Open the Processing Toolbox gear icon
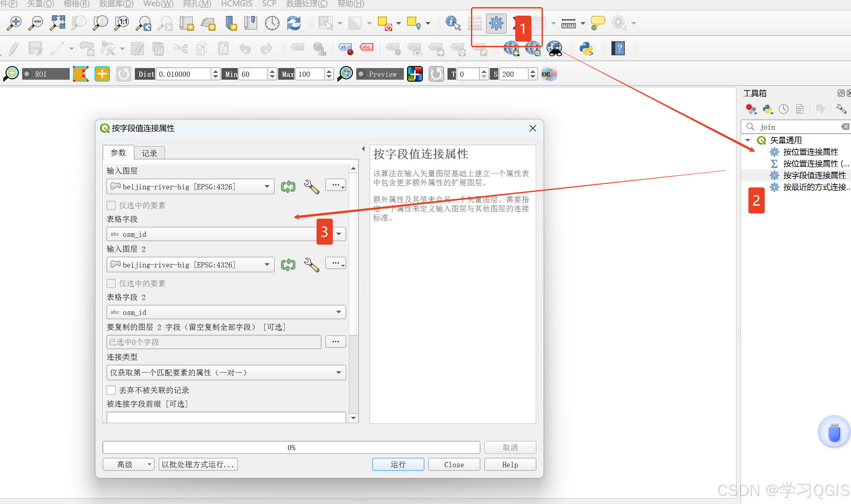 [496, 23]
